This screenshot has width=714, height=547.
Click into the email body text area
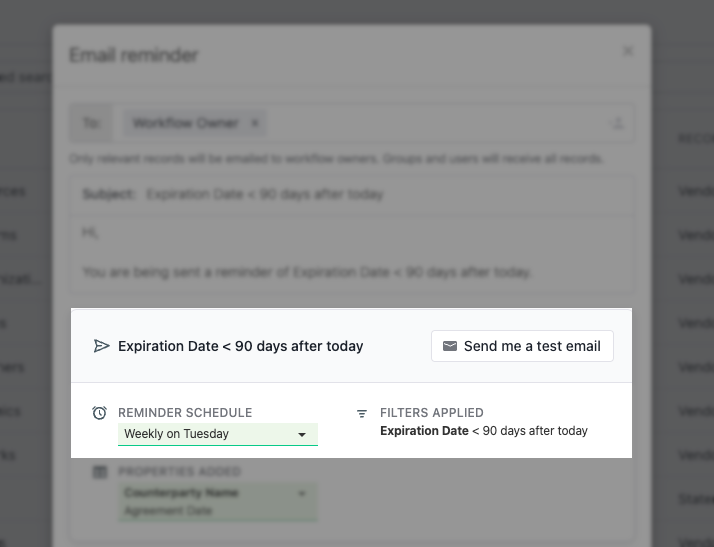352,253
